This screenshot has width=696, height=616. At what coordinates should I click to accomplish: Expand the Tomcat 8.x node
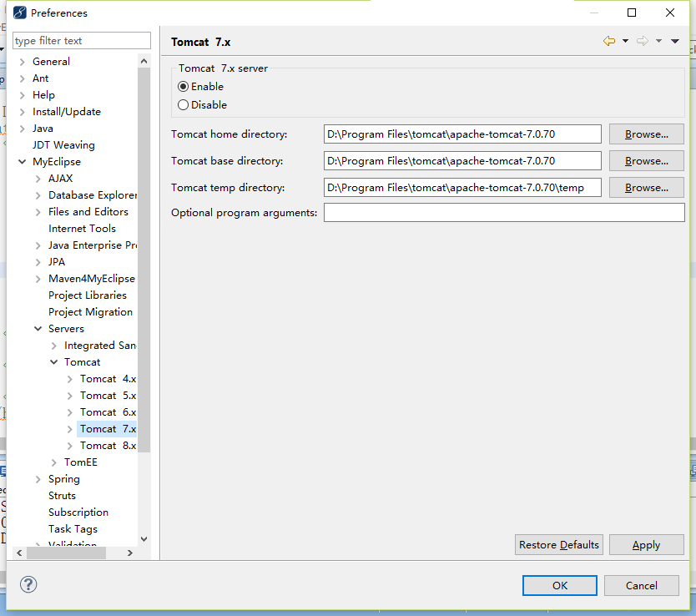point(70,446)
